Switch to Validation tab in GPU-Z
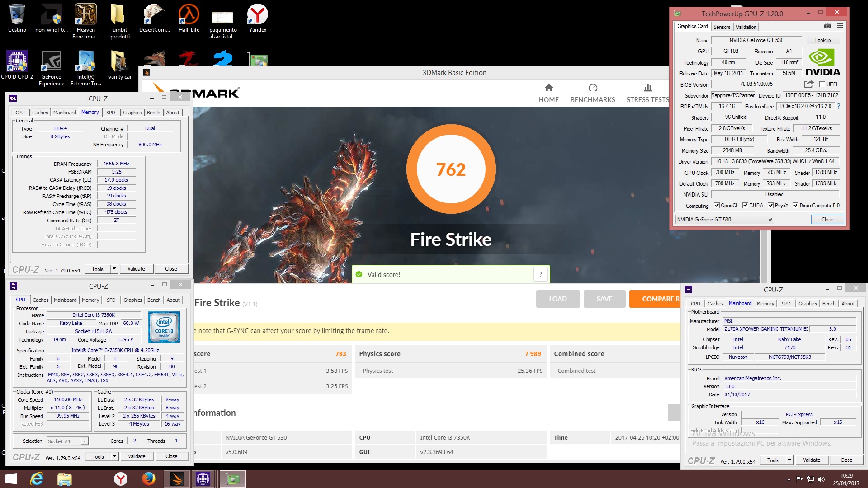 [x=746, y=27]
